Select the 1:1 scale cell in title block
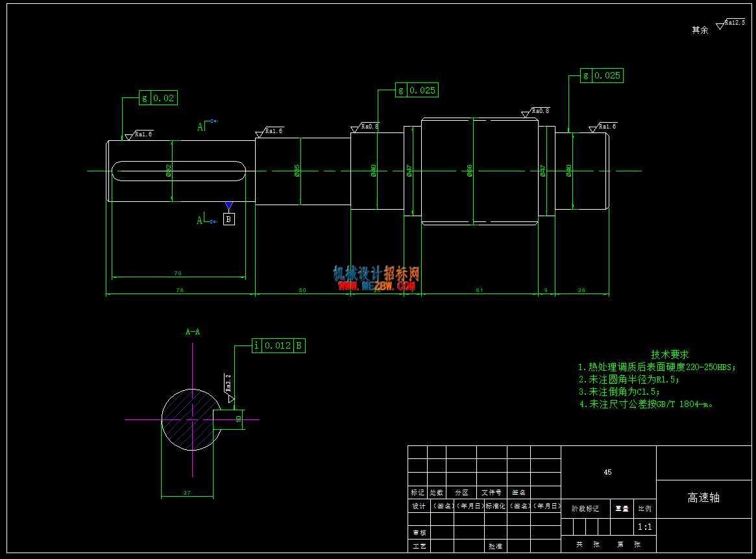Viewport: 756px width, 559px height. point(644,527)
